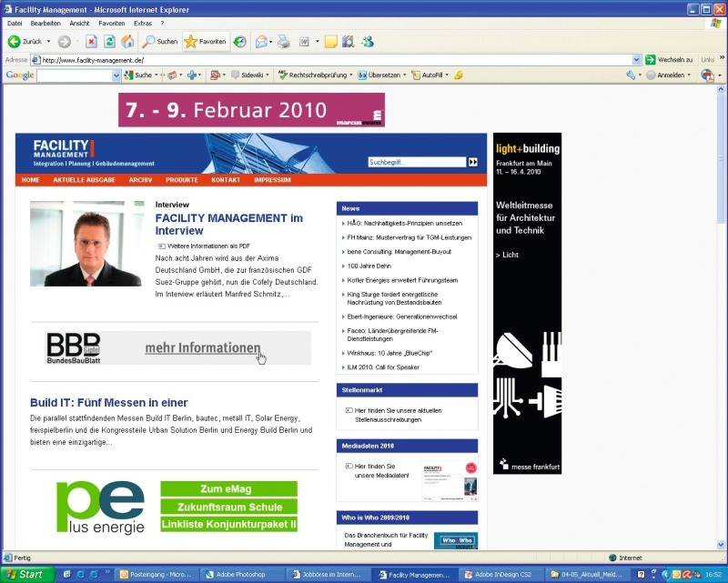Edit page with Word icon
728x583 pixels.
[x=304, y=42]
